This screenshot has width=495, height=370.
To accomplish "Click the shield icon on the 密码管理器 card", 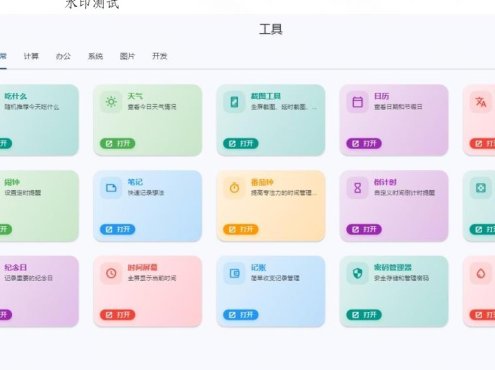I will coord(358,273).
